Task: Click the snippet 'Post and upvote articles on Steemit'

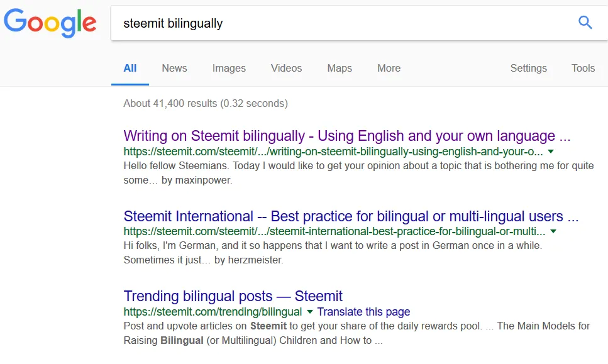Action: pos(357,333)
